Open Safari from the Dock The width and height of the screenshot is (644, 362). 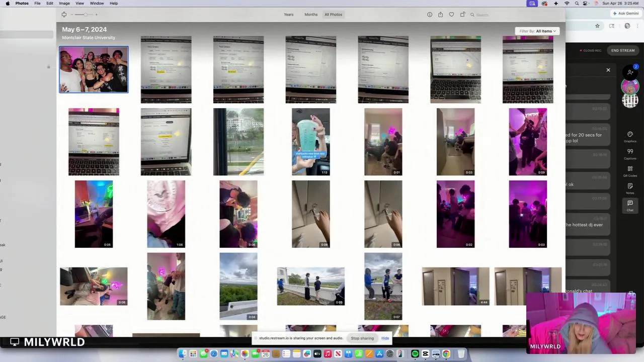(x=214, y=354)
